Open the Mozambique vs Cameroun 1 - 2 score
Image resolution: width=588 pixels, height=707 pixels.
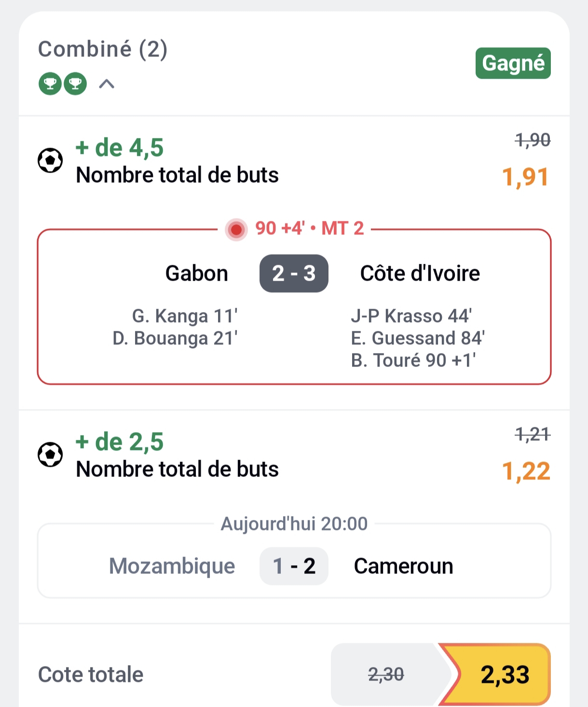(294, 566)
